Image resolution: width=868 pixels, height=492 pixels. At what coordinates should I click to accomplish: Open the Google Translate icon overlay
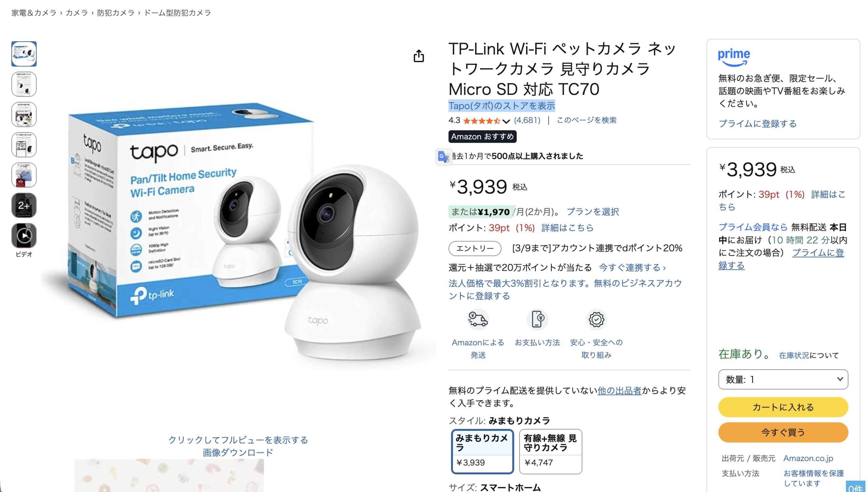[443, 157]
